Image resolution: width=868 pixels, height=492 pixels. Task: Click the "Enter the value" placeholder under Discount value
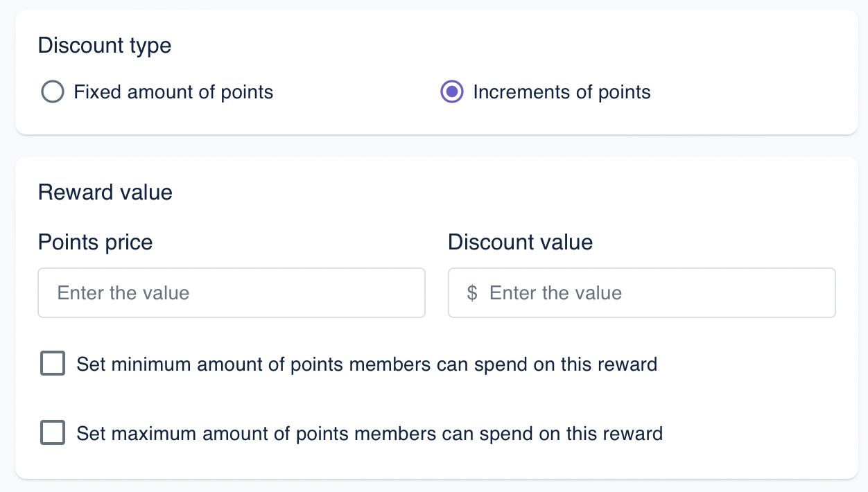point(555,293)
